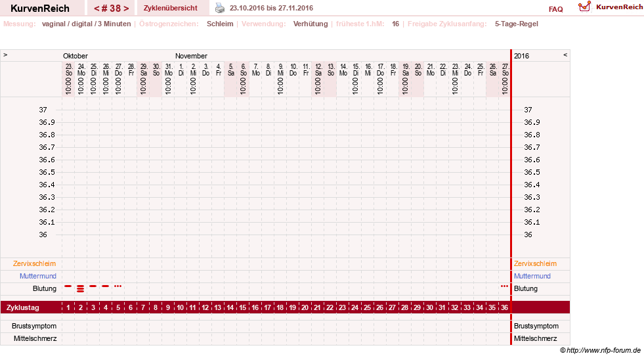
Task: Click the right Muttermund label
Action: (x=532, y=276)
